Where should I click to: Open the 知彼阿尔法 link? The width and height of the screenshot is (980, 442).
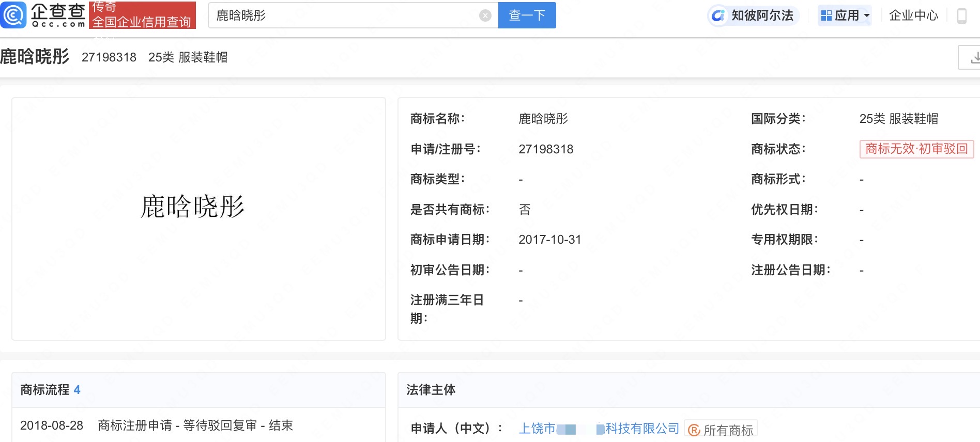(754, 15)
